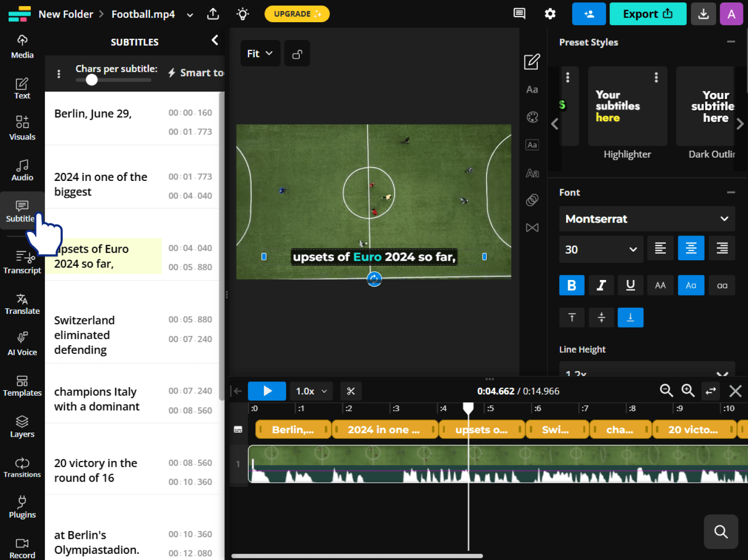Disable bold formatting on subtitle text
Image resolution: width=748 pixels, height=560 pixels.
[x=572, y=285]
